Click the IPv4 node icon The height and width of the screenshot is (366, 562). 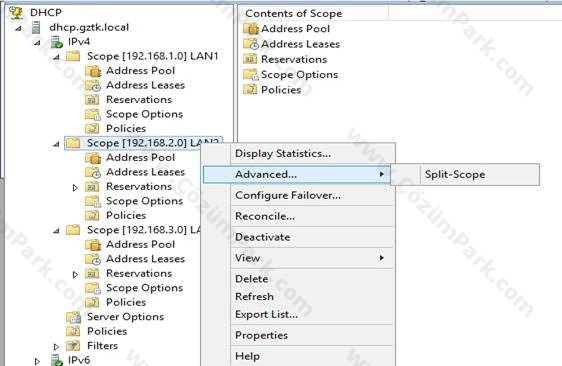click(56, 42)
